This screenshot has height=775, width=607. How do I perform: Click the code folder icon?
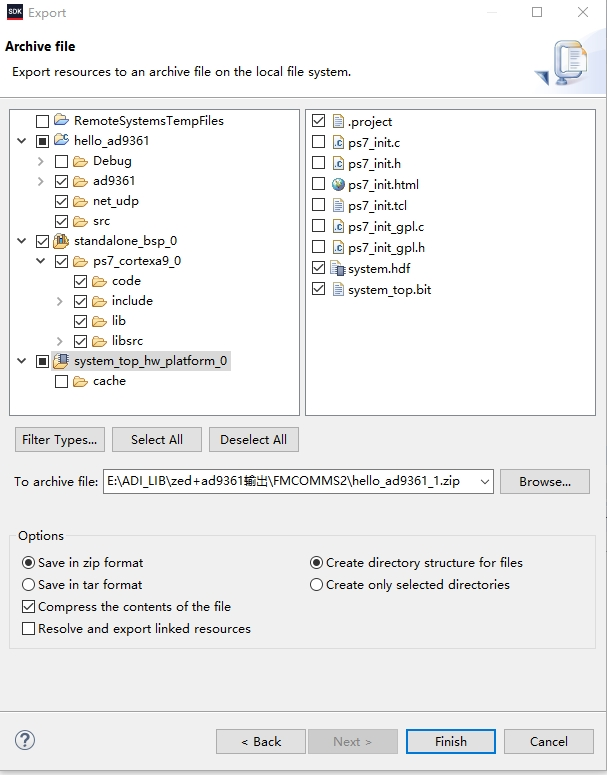(x=99, y=281)
